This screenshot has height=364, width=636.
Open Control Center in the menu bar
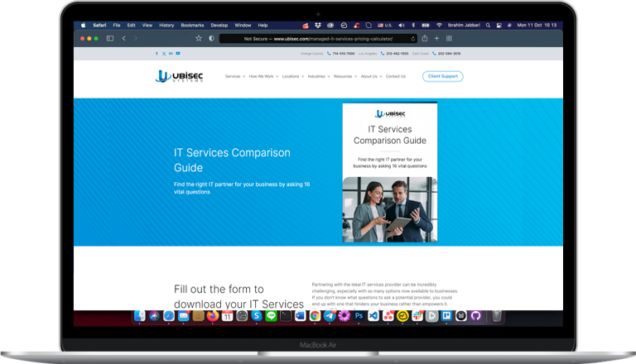[x=499, y=25]
